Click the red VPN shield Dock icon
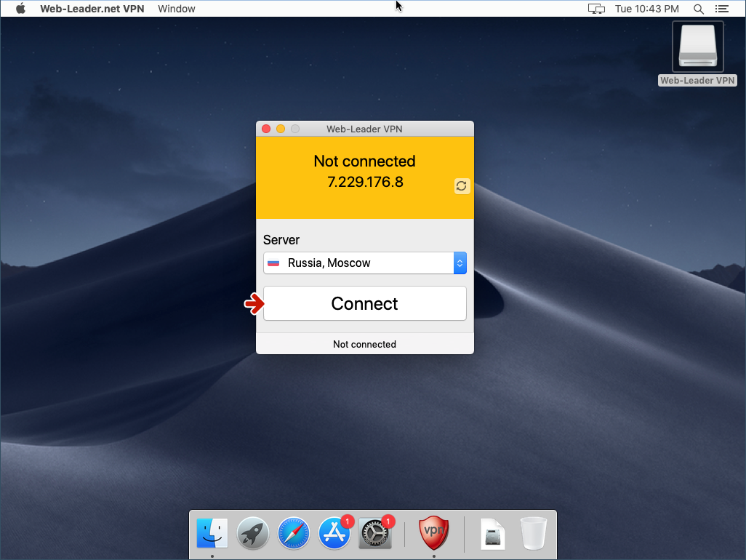Viewport: 746px width, 560px height. coord(434,533)
